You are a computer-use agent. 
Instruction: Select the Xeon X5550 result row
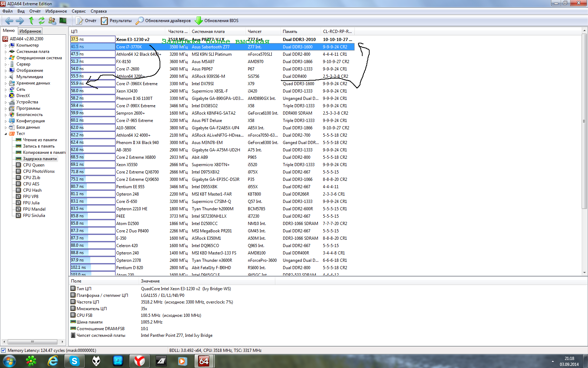click(212, 164)
